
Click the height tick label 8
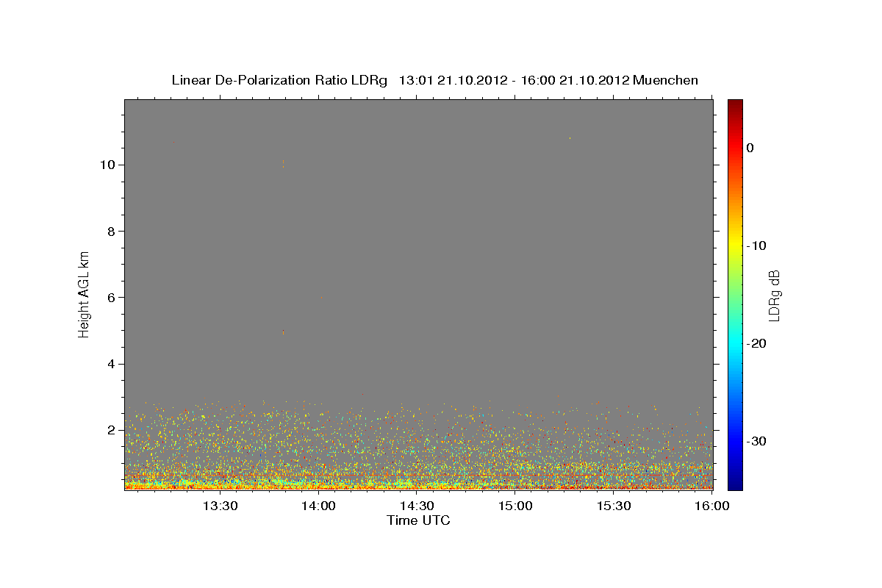tap(111, 231)
